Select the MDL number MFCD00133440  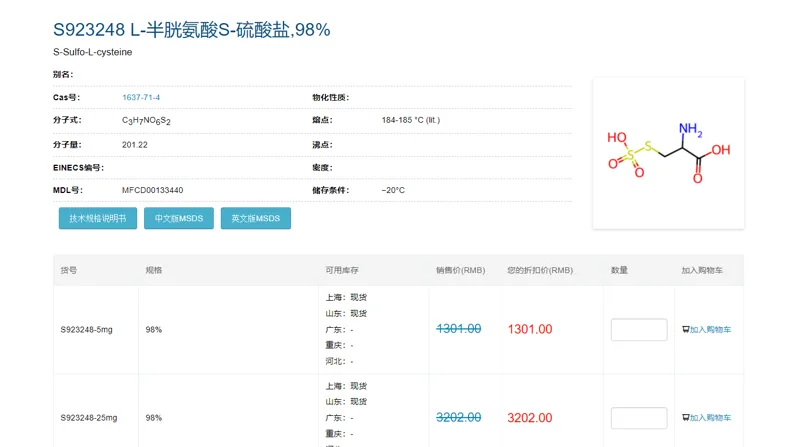tap(153, 190)
